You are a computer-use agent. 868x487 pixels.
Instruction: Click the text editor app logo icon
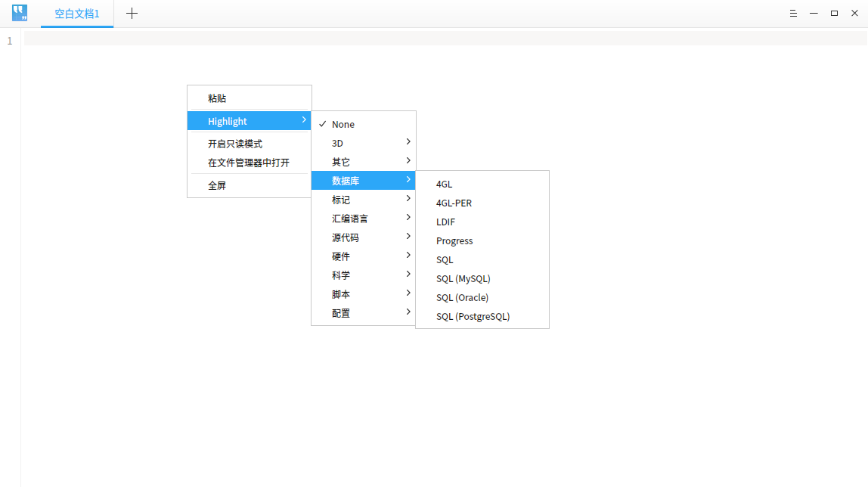click(x=20, y=13)
